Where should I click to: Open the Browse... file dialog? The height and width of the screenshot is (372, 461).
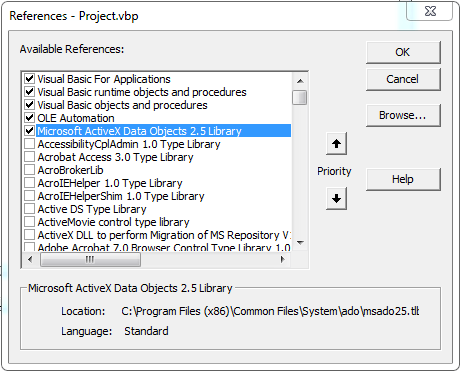403,115
